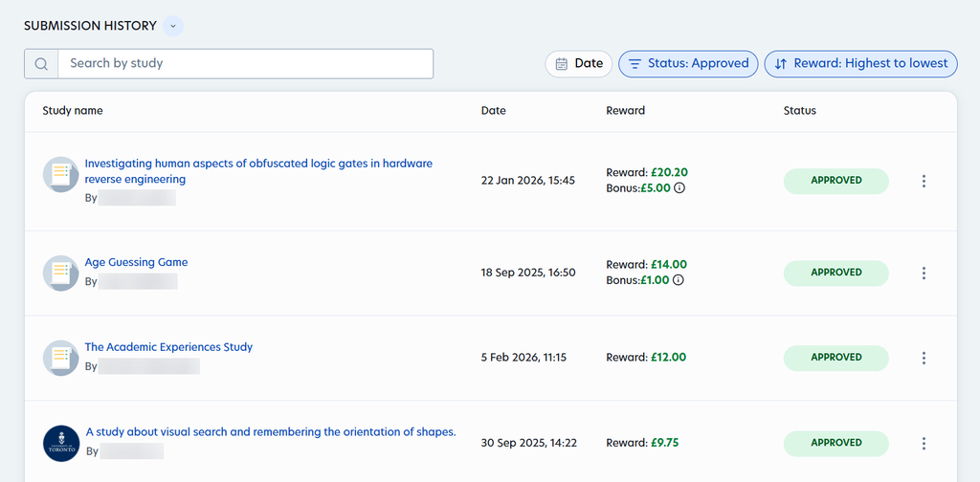Click the date 18 Sep 2025, 16:50
Screen dimensions: 980x482
coord(528,273)
